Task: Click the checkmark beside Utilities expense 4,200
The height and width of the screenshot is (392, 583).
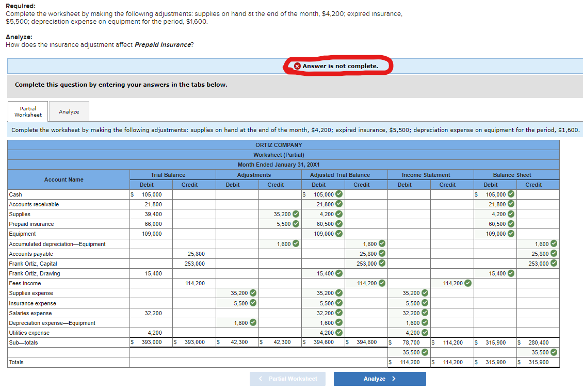Action: (339, 332)
